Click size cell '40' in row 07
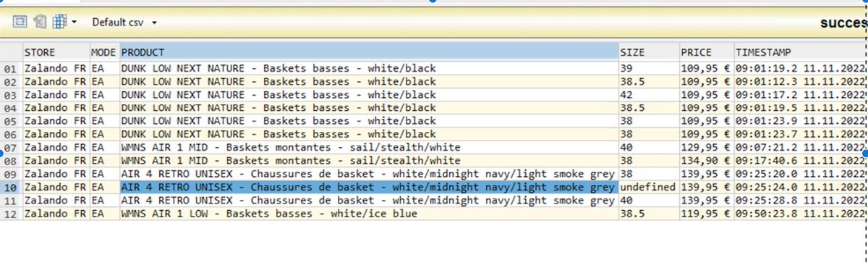The height and width of the screenshot is (263, 868). click(649, 147)
